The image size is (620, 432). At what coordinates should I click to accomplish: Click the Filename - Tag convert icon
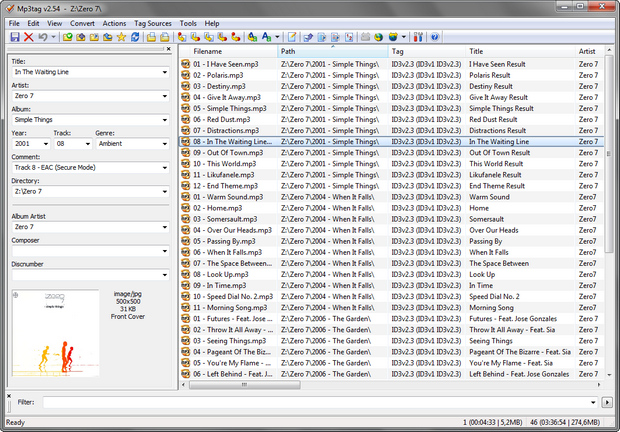[x=195, y=37]
